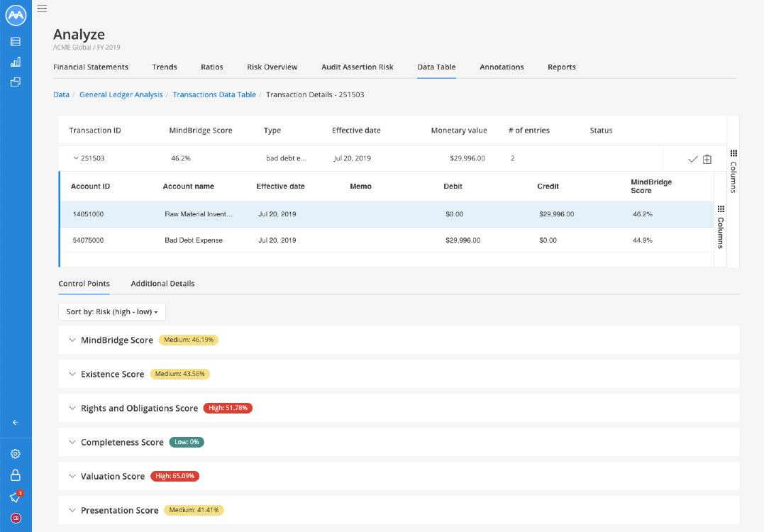The height and width of the screenshot is (532, 764).
Task: Open announcements megaphone icon
Action: (x=16, y=497)
